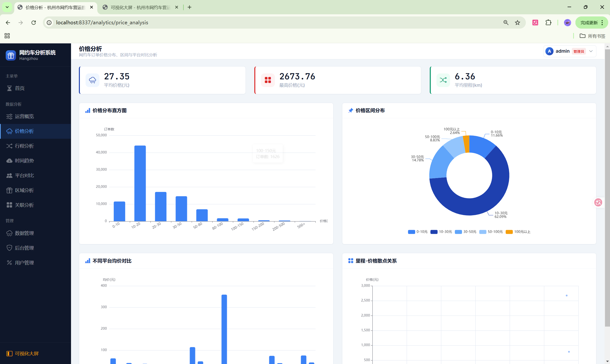Click the floating translate widget at right edge
This screenshot has height=364, width=610.
pyautogui.click(x=598, y=202)
